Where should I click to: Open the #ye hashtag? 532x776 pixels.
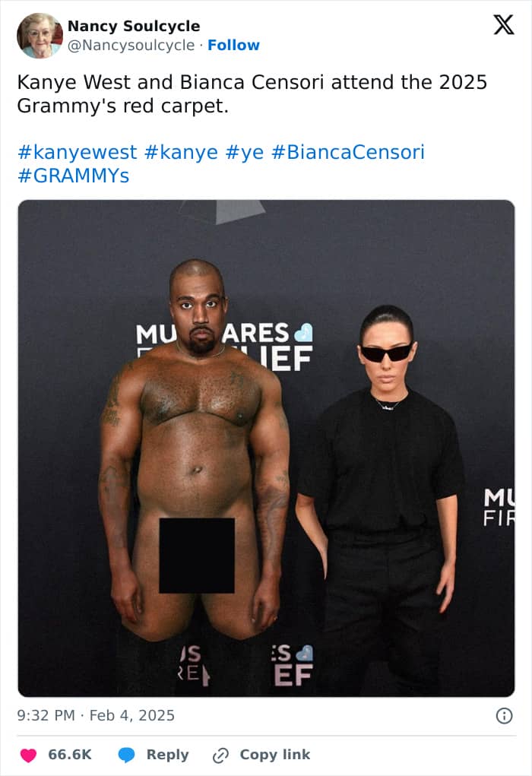245,153
